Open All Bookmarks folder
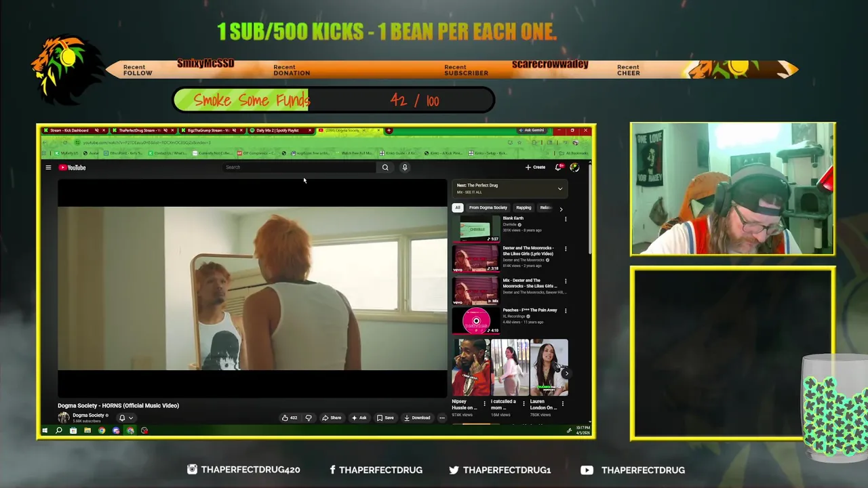The image size is (868, 488). 574,153
